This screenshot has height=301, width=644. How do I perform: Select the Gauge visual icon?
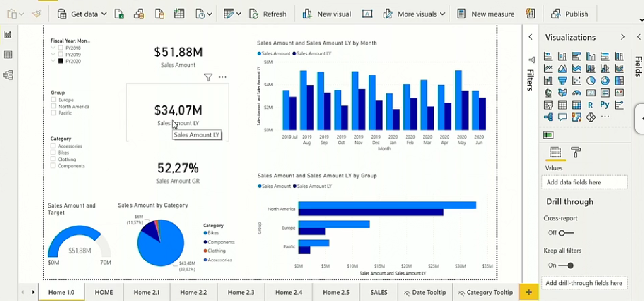pos(576,93)
